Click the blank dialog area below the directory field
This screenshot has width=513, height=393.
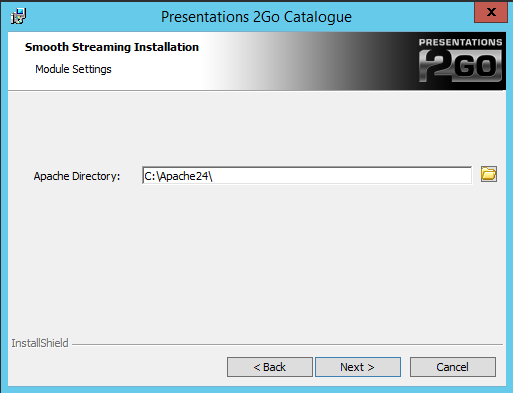(257, 260)
